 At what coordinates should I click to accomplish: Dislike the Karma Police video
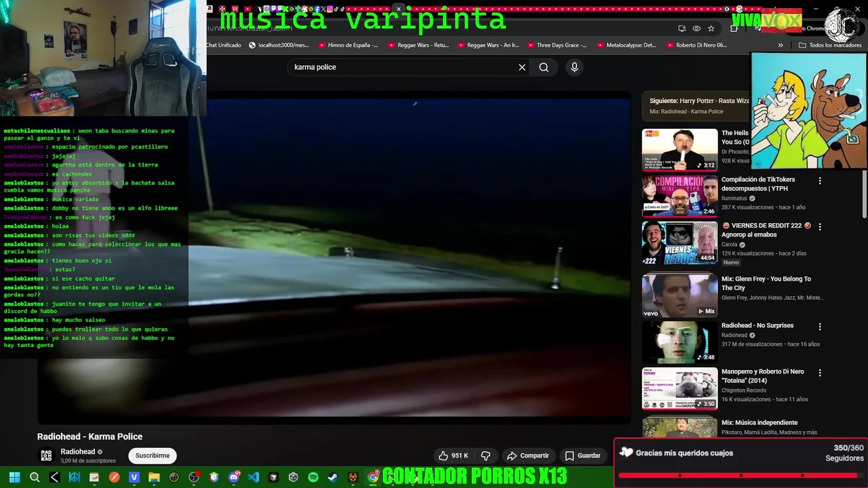(486, 455)
